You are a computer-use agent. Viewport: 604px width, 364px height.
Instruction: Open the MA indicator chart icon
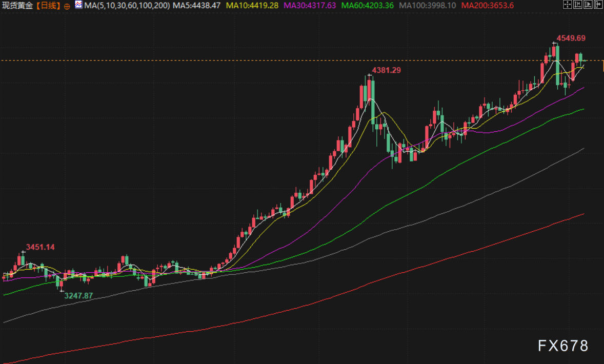[78, 5]
